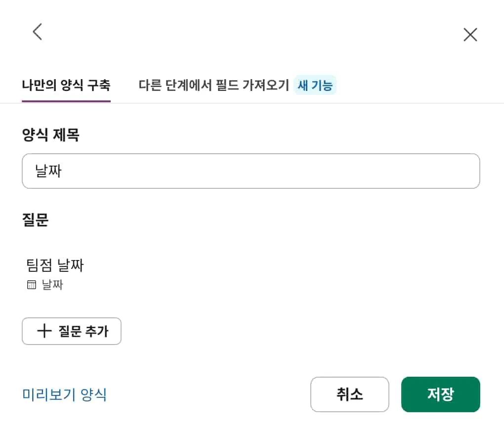Click 질문 추가 to add a question
This screenshot has height=434, width=504.
tap(72, 331)
